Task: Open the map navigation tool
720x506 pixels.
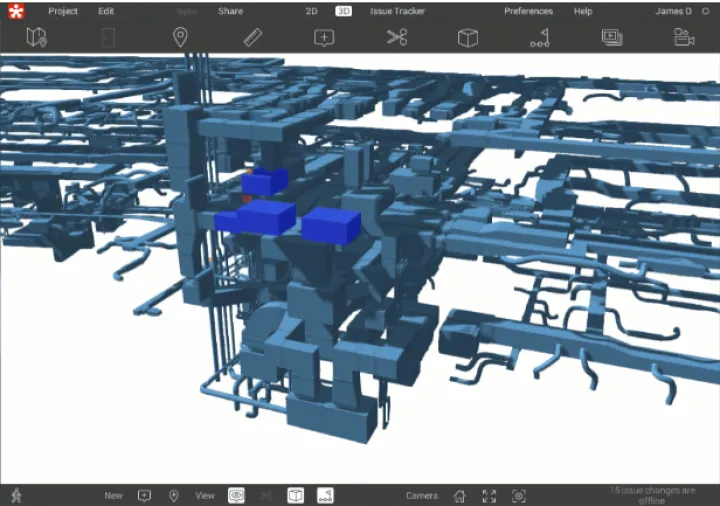Action: tap(37, 38)
